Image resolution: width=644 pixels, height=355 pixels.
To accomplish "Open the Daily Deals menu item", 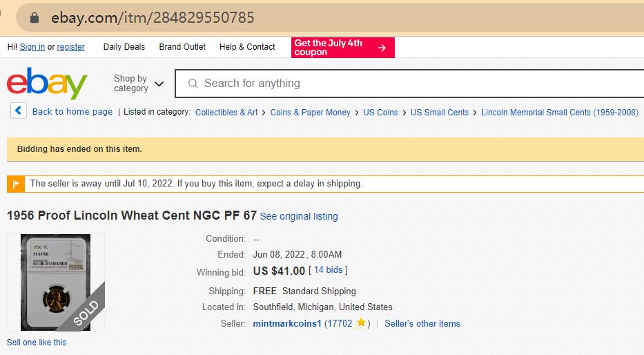I will coord(124,47).
